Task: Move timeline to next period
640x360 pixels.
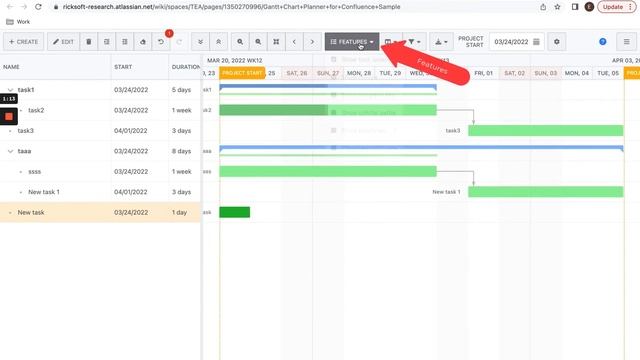Action: point(312,42)
